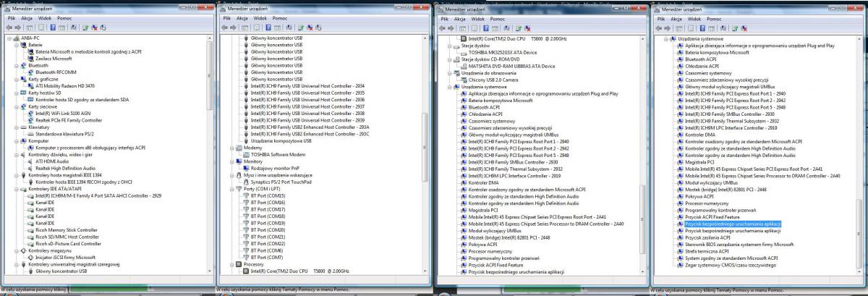The image size is (868, 296).
Task: Click the icon beside Inicjator iSCSI firmy Microsoft
Action: click(x=30, y=258)
